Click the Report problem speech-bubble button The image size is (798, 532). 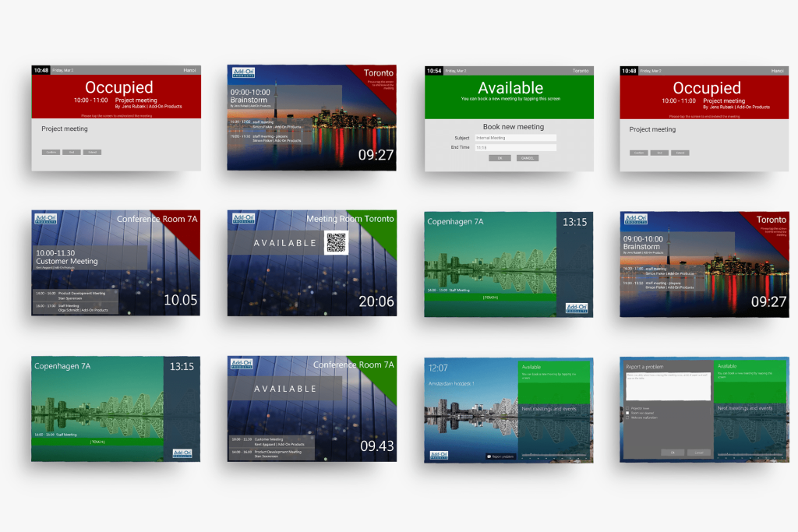pos(500,456)
